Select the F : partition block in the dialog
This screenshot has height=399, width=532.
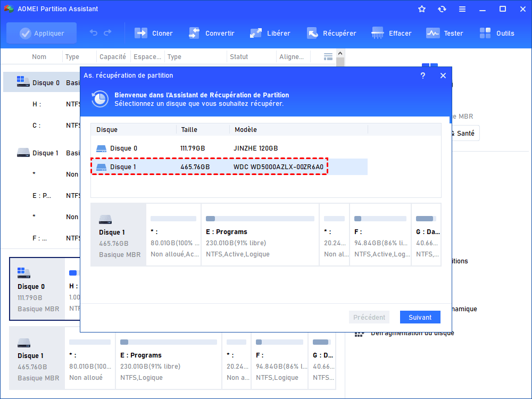(380, 235)
